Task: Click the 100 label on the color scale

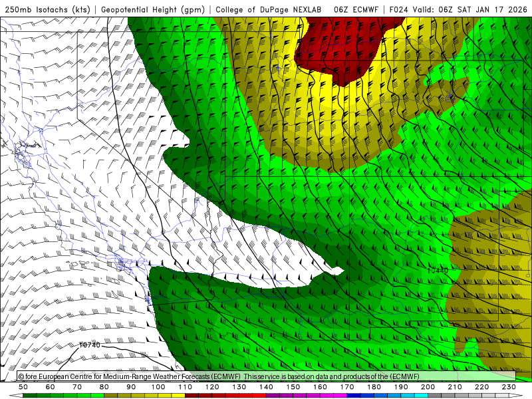Action: [158, 387]
